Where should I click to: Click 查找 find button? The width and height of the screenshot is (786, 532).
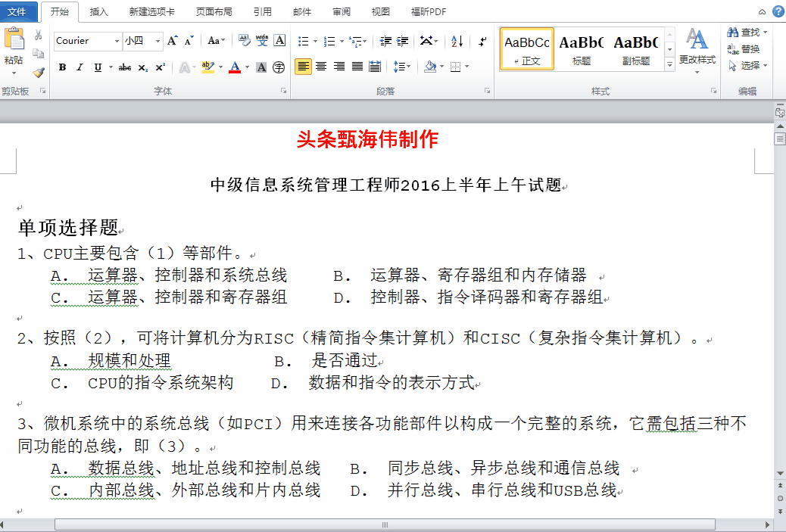click(x=747, y=33)
